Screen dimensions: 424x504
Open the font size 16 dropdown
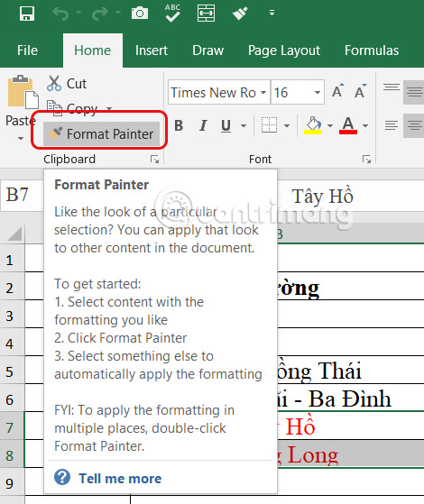(x=318, y=93)
